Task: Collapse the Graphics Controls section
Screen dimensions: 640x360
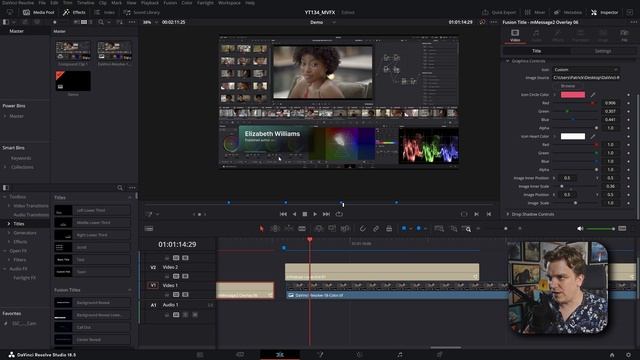Action: [508, 61]
